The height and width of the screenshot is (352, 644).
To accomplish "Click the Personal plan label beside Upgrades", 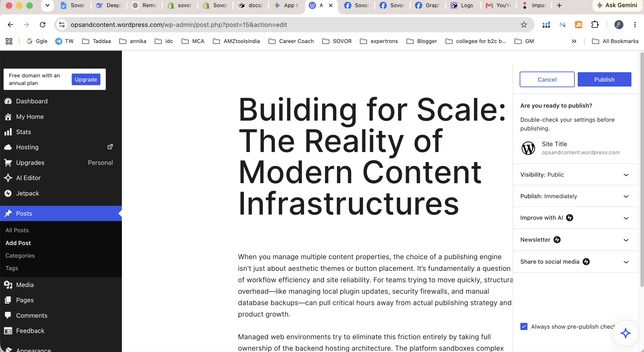I will [100, 163].
